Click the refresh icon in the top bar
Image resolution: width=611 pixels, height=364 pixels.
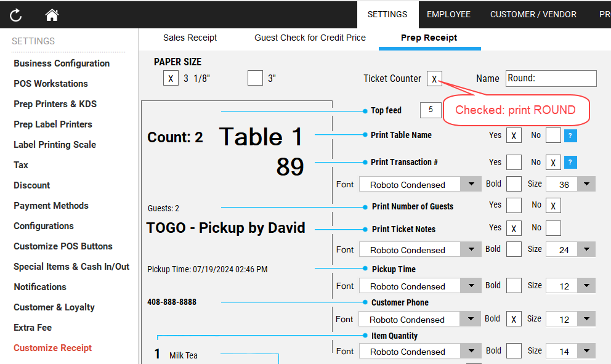coord(16,15)
